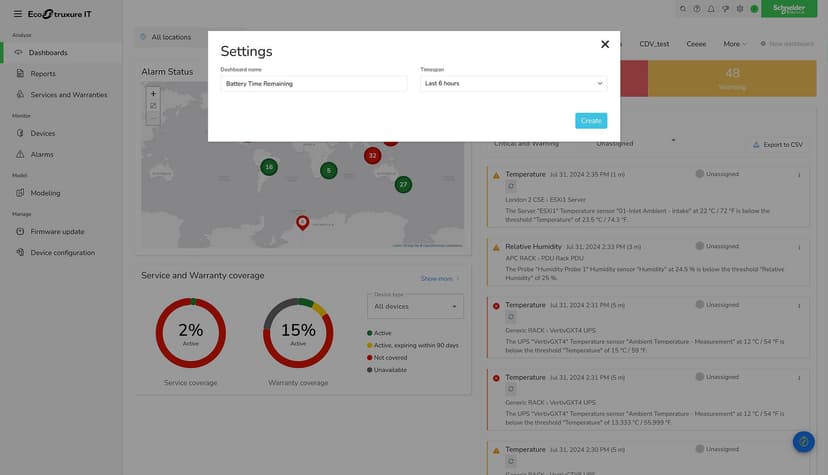
Task: Open the All devices device type dropdown
Action: coord(415,307)
